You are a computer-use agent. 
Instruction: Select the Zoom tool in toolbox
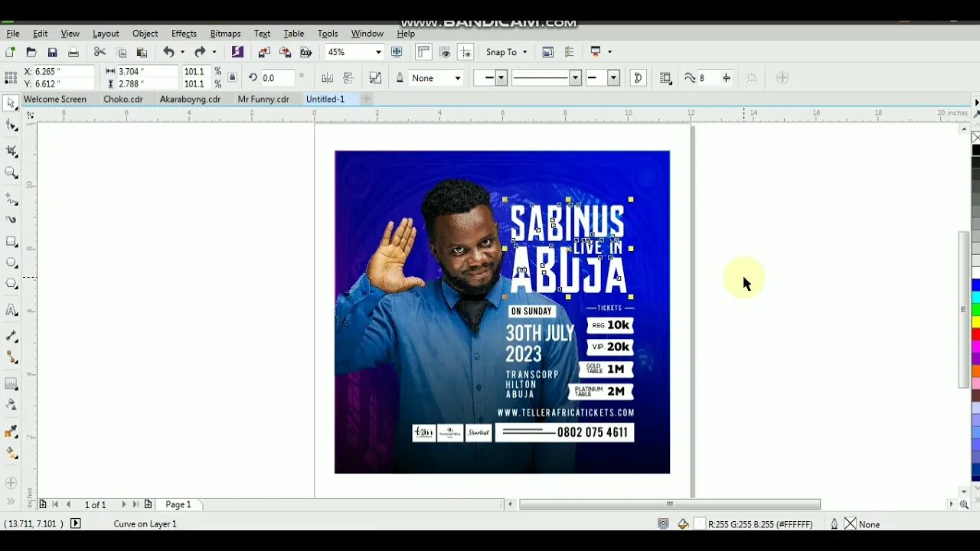[11, 173]
